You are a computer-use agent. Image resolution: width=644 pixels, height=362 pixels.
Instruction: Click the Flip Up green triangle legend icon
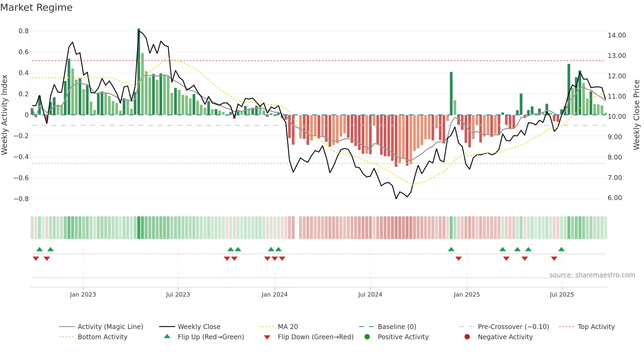click(x=167, y=336)
